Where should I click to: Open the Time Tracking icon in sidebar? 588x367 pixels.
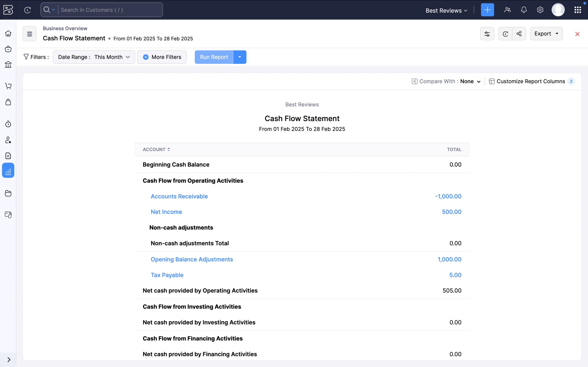coord(8,124)
